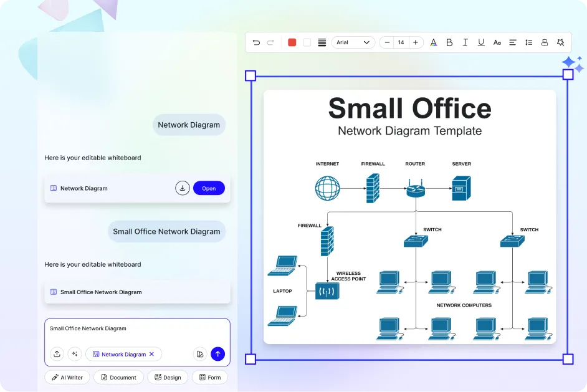Click the undo arrow in the toolbar
The image size is (587, 392).
click(x=256, y=42)
